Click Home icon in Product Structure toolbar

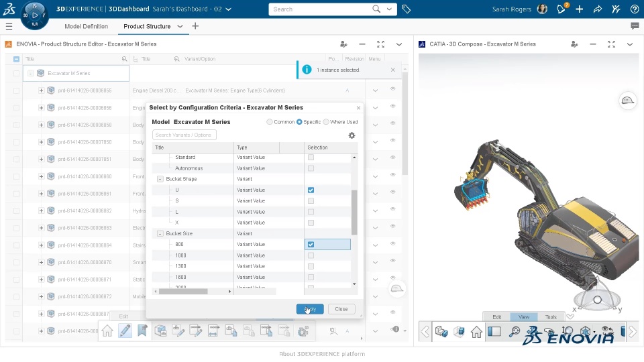[x=107, y=330]
